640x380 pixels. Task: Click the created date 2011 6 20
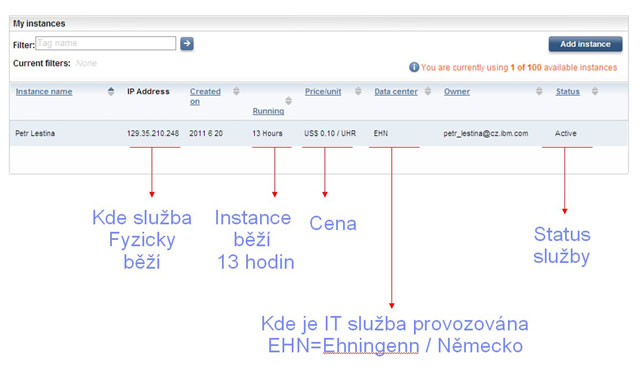[206, 133]
